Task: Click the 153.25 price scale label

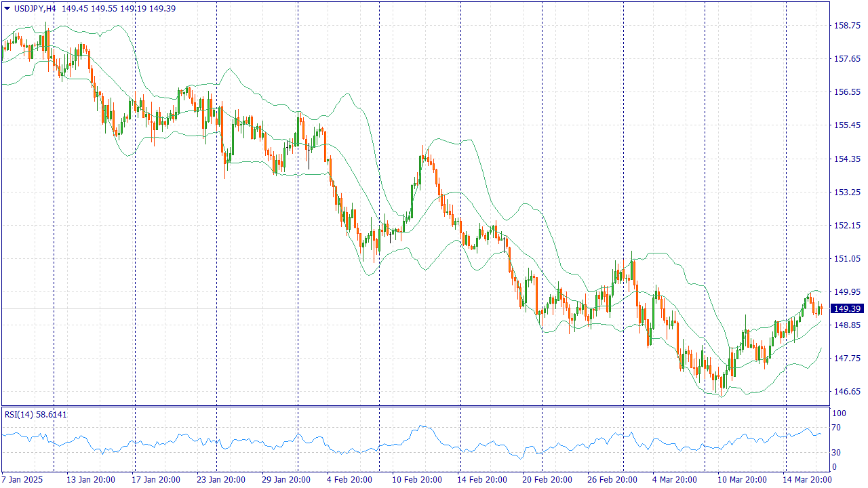Action: tap(846, 192)
